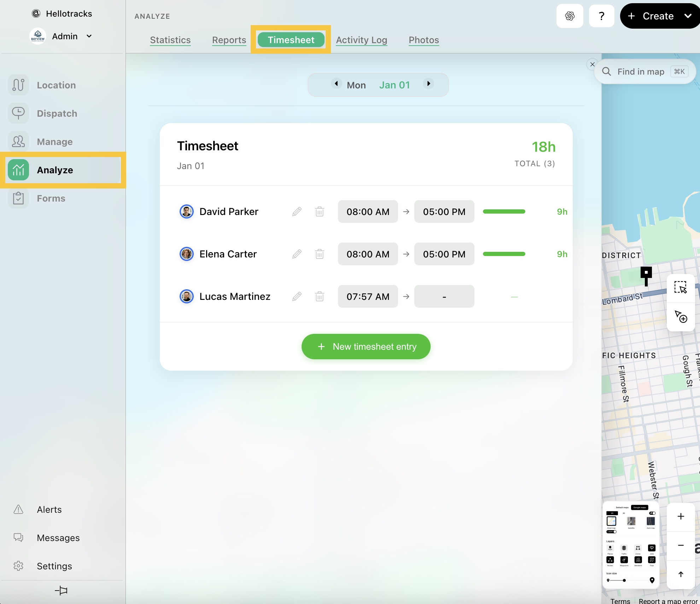Click the Find in map search field
This screenshot has width=700, height=604.
645,71
